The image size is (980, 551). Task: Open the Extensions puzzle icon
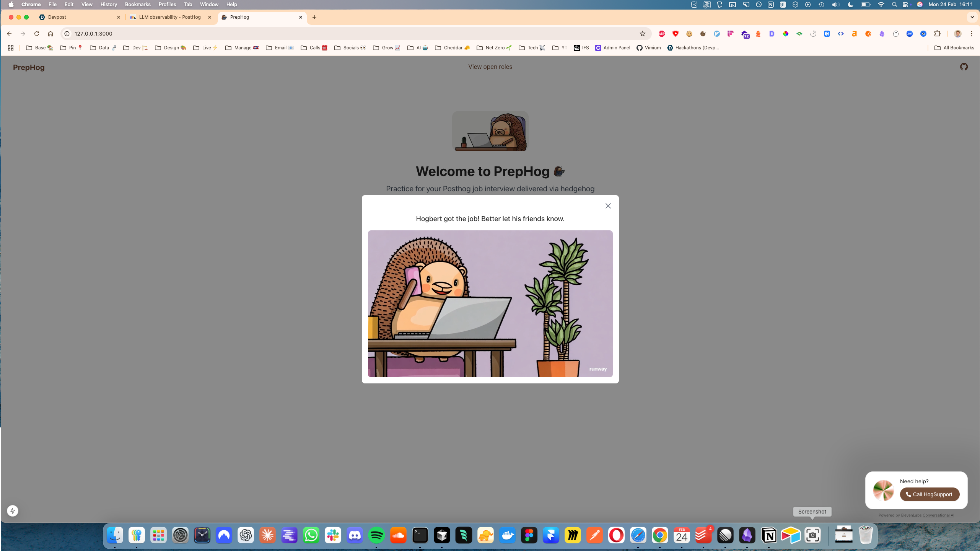coord(937,34)
